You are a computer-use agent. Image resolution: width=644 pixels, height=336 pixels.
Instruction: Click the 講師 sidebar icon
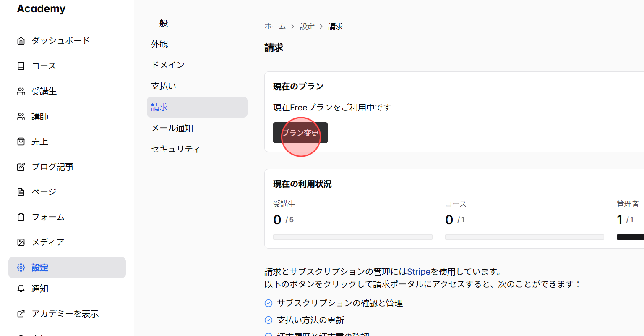click(21, 116)
